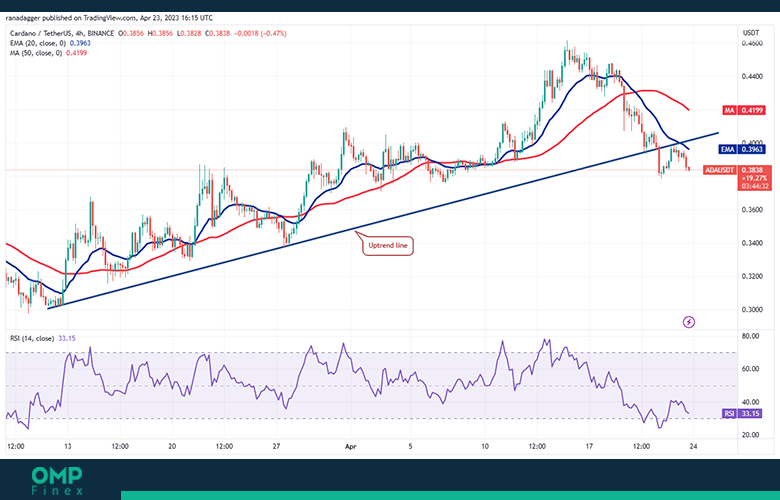Click the 13 date on time axis
Screen dimensions: 780x500
point(68,446)
